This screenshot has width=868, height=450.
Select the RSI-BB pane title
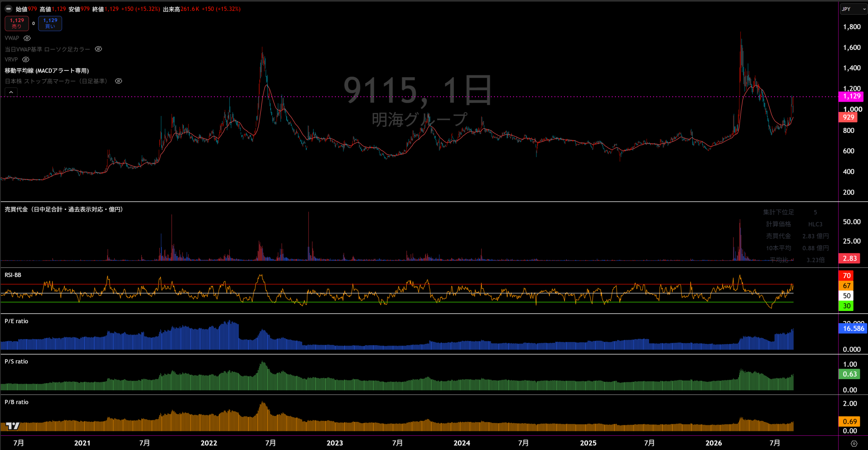[x=13, y=275]
